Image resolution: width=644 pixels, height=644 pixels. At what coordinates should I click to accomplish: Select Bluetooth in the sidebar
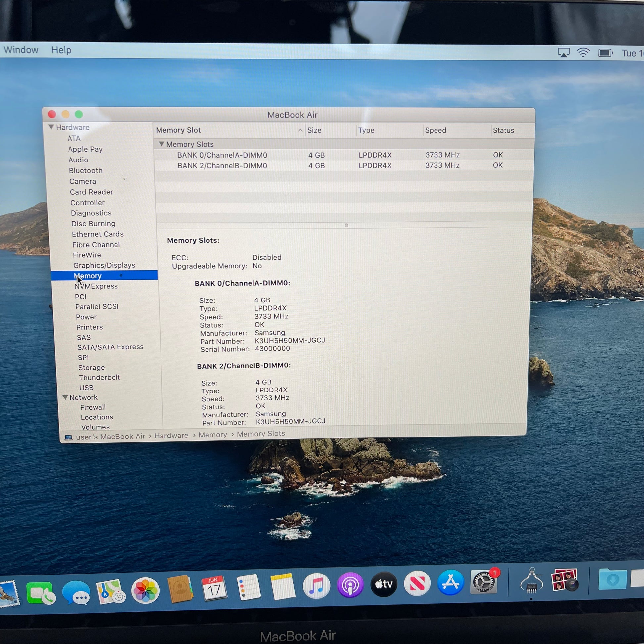click(x=86, y=171)
